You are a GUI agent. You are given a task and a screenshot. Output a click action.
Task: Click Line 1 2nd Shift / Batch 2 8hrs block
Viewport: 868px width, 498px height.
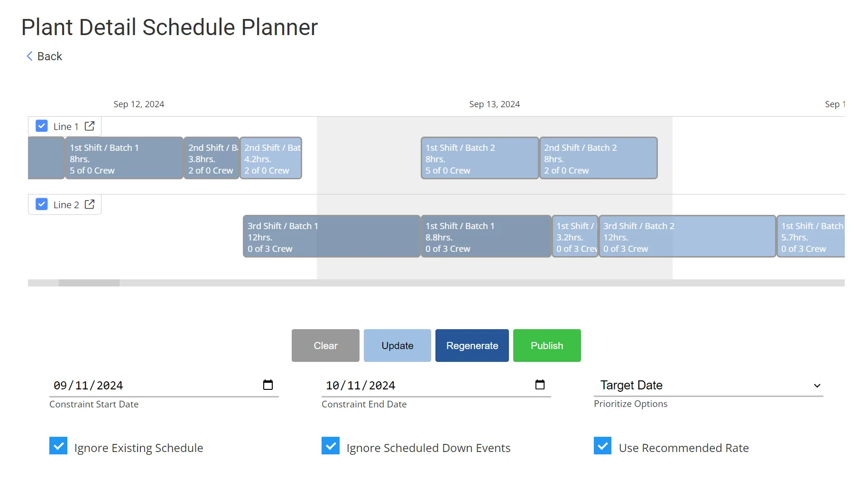point(598,158)
